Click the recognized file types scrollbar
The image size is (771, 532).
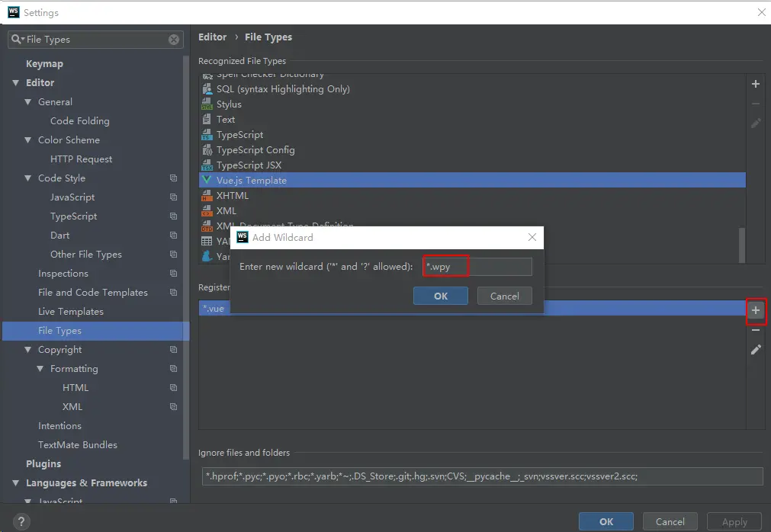pyautogui.click(x=742, y=245)
